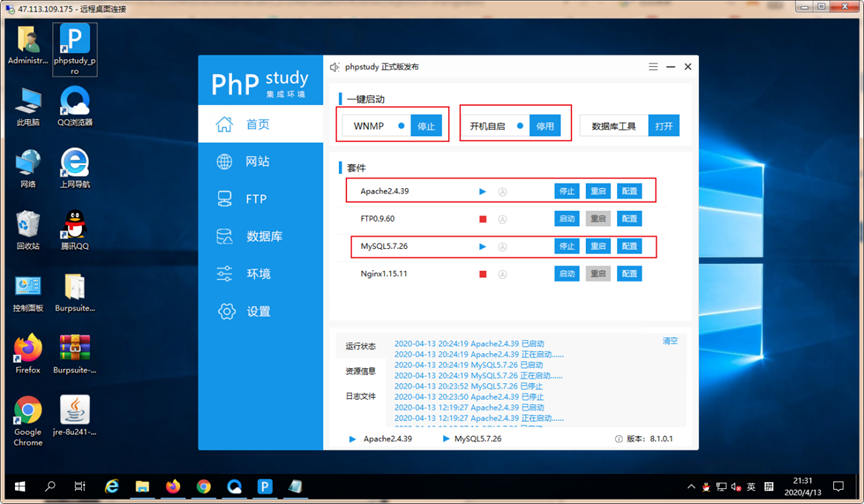
Task: Click the Apache2.4.39 running status arrow
Action: [483, 192]
